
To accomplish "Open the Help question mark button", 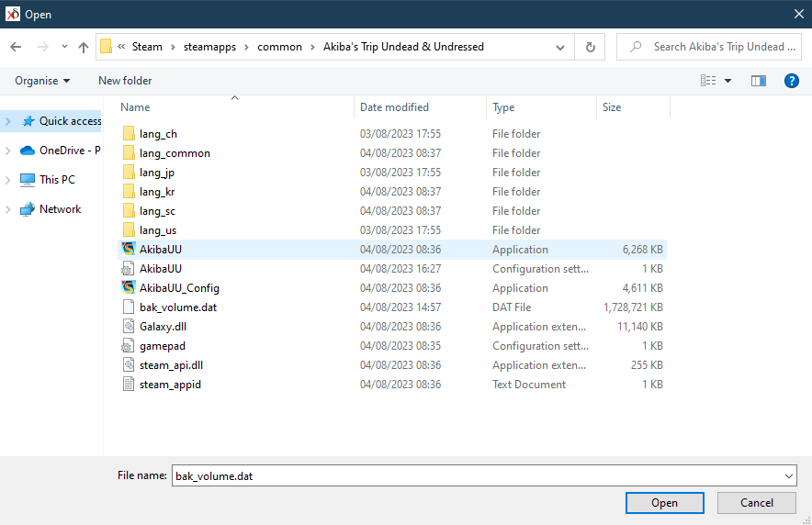I will [x=791, y=81].
